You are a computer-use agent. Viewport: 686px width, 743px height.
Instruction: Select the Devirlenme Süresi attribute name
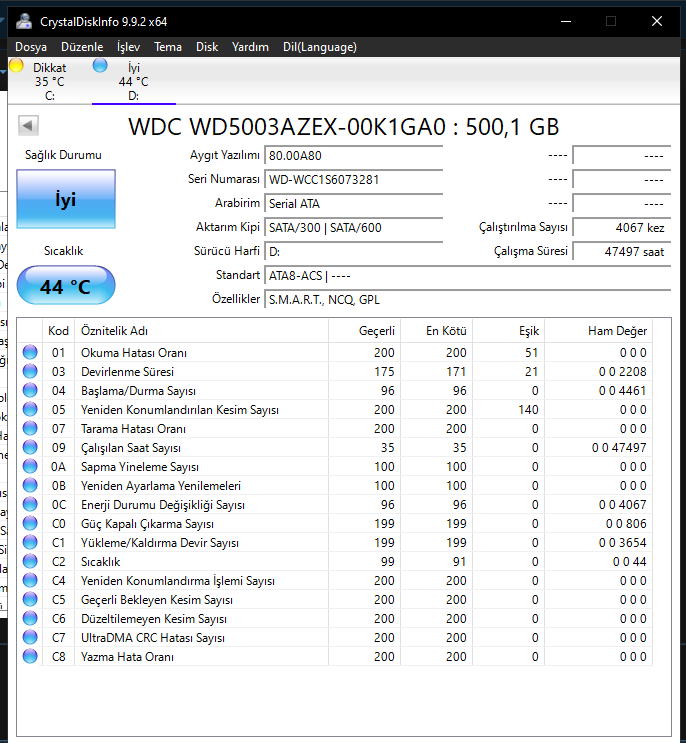127,372
